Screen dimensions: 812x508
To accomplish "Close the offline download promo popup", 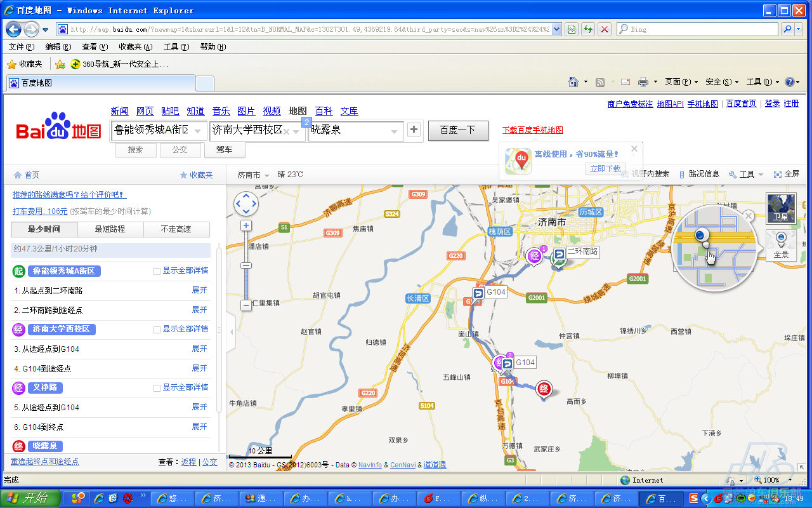I will pos(634,149).
